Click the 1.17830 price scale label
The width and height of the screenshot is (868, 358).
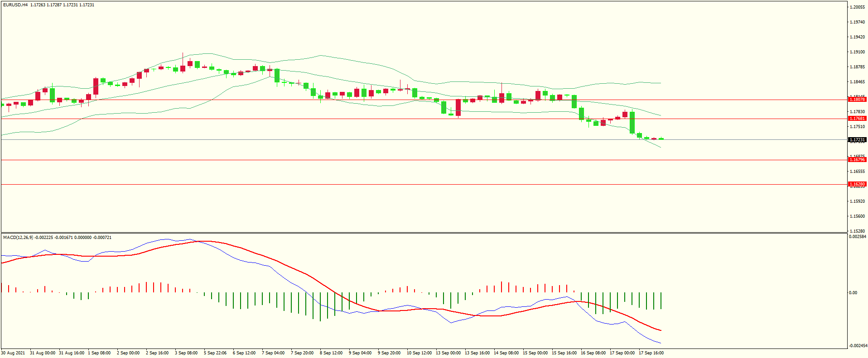pos(858,112)
